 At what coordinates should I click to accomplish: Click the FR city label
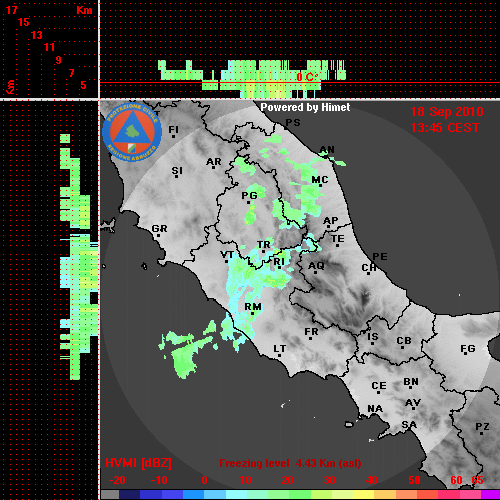coord(311,332)
